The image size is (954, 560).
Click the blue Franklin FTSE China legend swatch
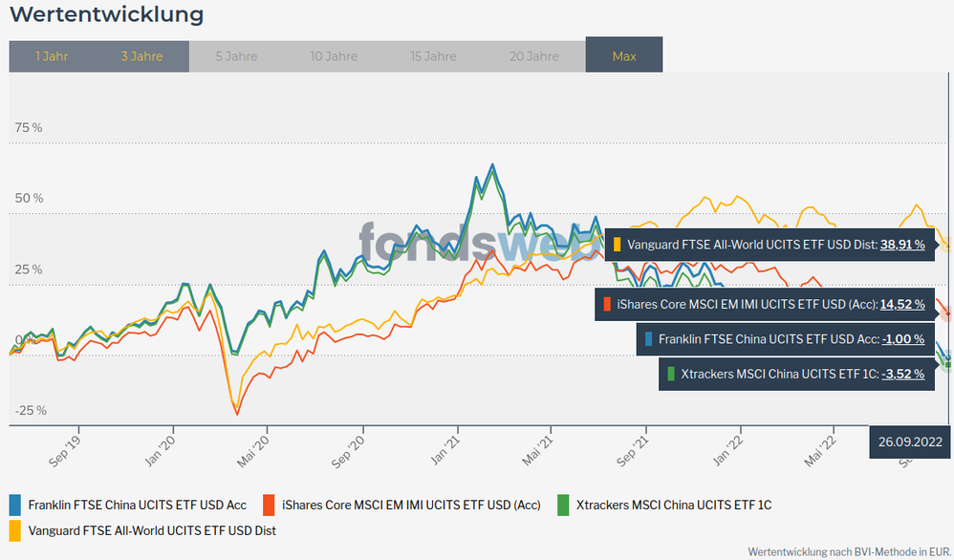click(15, 505)
